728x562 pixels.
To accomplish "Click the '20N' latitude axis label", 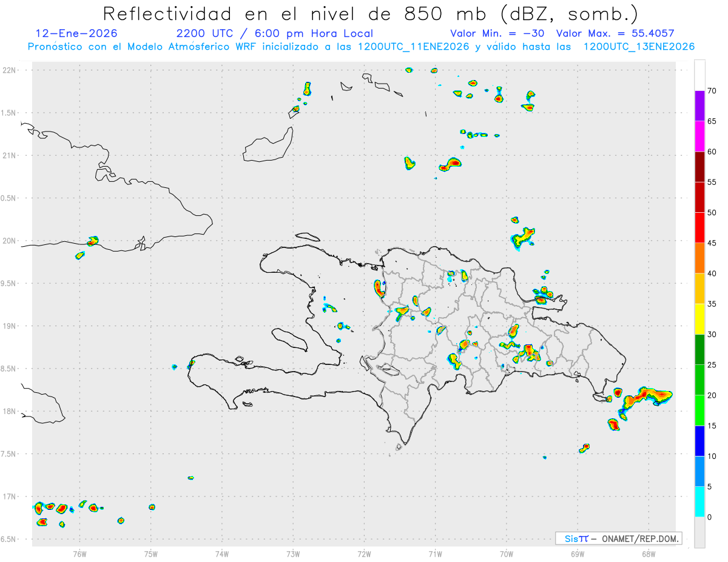I will tap(10, 241).
